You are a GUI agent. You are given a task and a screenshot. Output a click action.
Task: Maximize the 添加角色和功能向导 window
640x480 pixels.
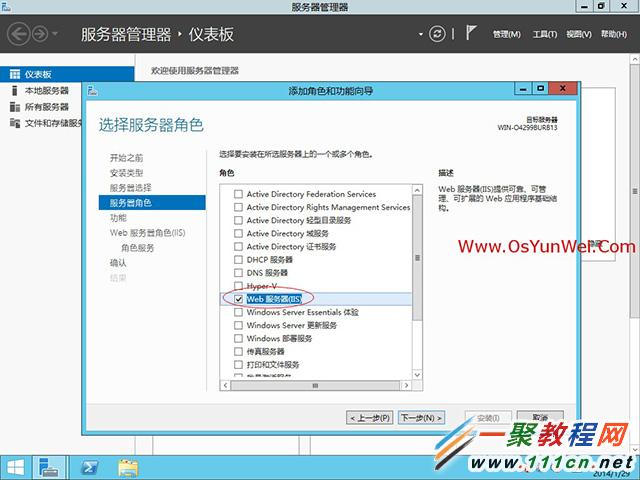540,88
